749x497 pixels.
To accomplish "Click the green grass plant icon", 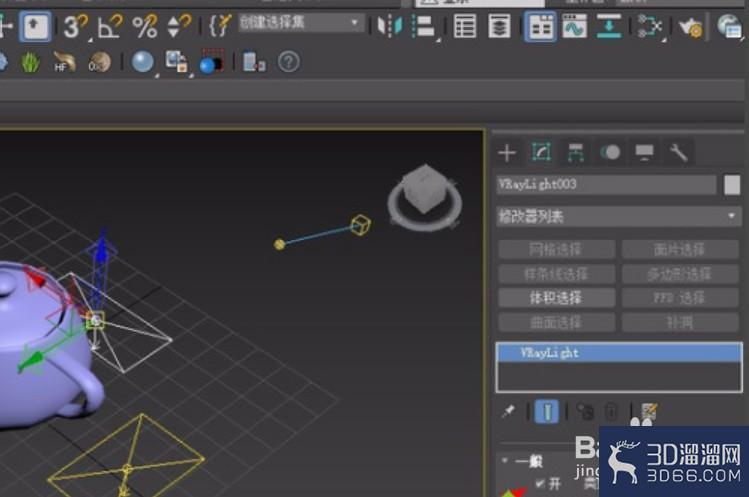I will point(31,62).
